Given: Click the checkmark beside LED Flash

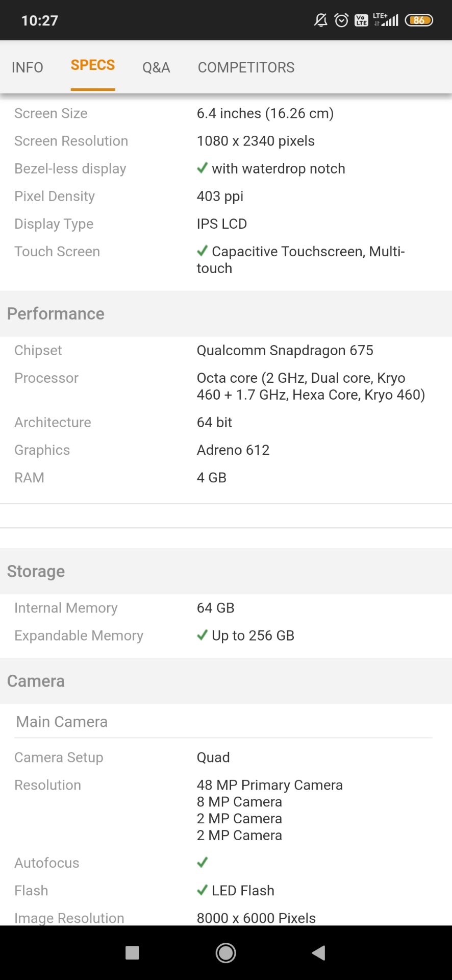Looking at the screenshot, I should [x=203, y=890].
